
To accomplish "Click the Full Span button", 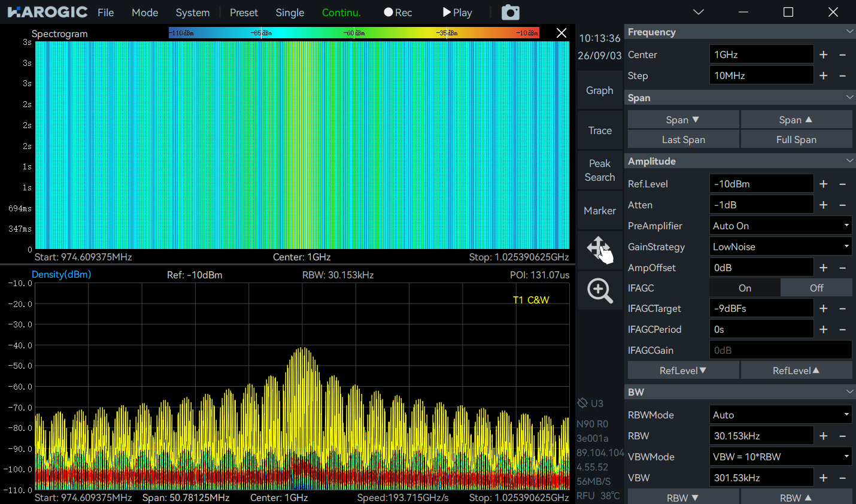I will coord(796,139).
